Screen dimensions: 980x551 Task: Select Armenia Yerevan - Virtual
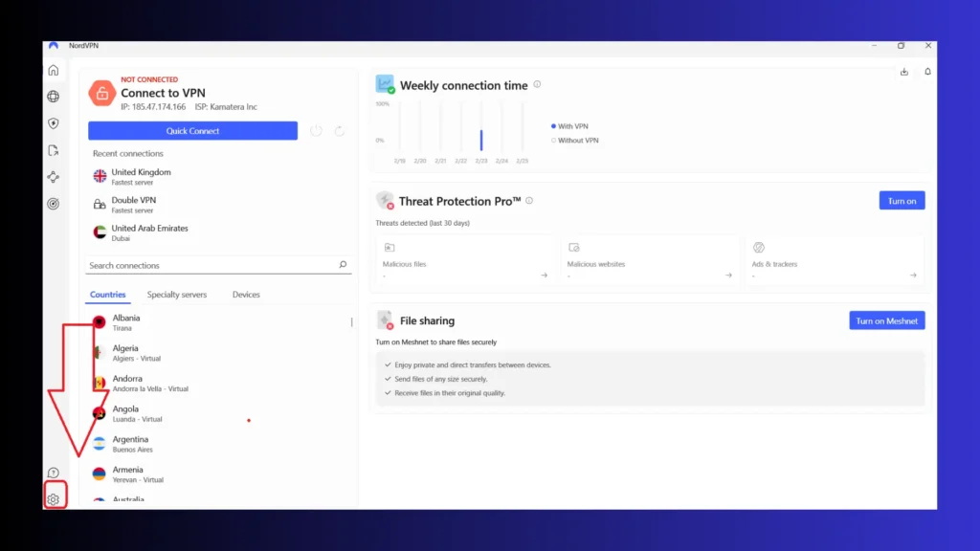pos(219,474)
